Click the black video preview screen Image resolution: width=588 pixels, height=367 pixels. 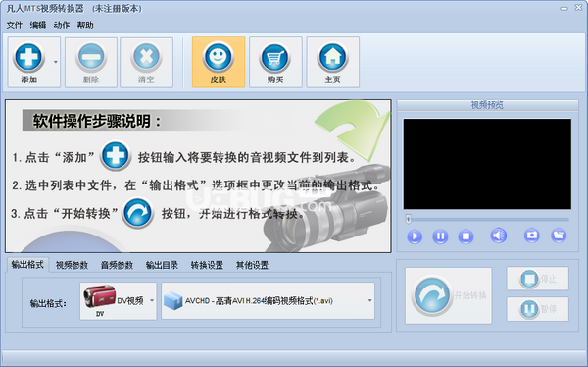click(487, 164)
